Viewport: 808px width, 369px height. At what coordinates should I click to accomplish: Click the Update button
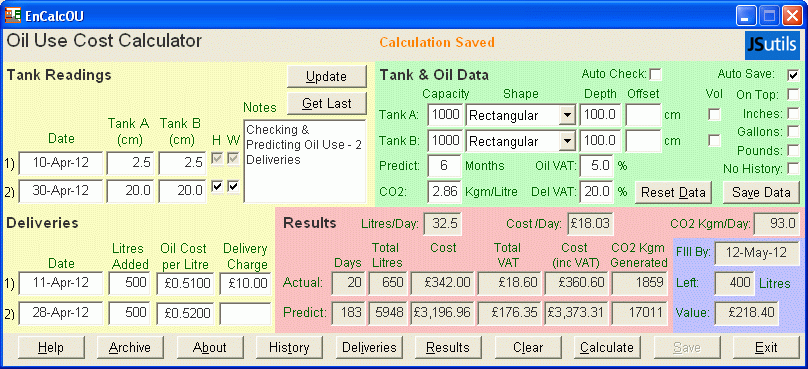pos(326,77)
